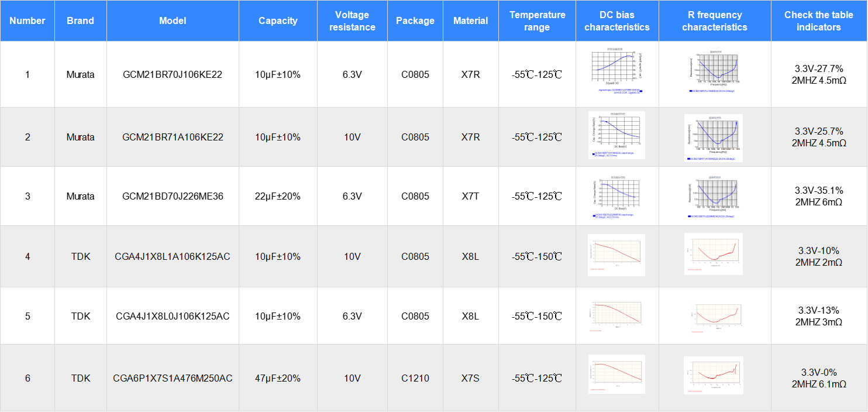868x412 pixels.
Task: Open R frequency chart for GCM21BD70J226ME36
Action: (x=714, y=196)
